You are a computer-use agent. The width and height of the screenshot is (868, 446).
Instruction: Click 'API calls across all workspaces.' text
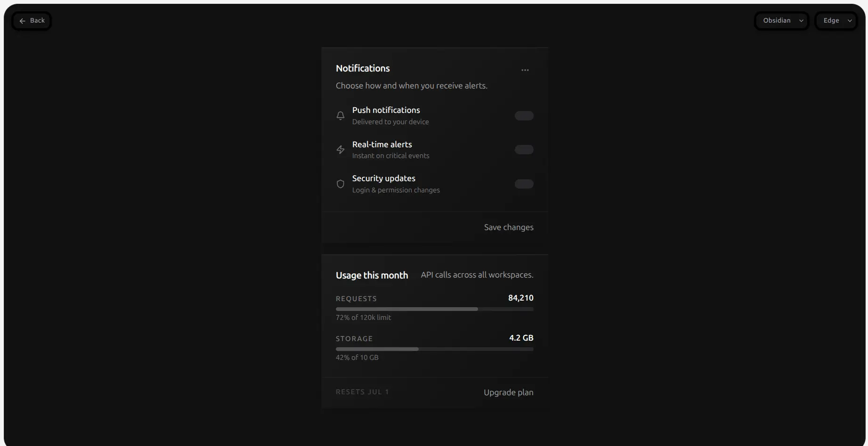click(x=477, y=275)
